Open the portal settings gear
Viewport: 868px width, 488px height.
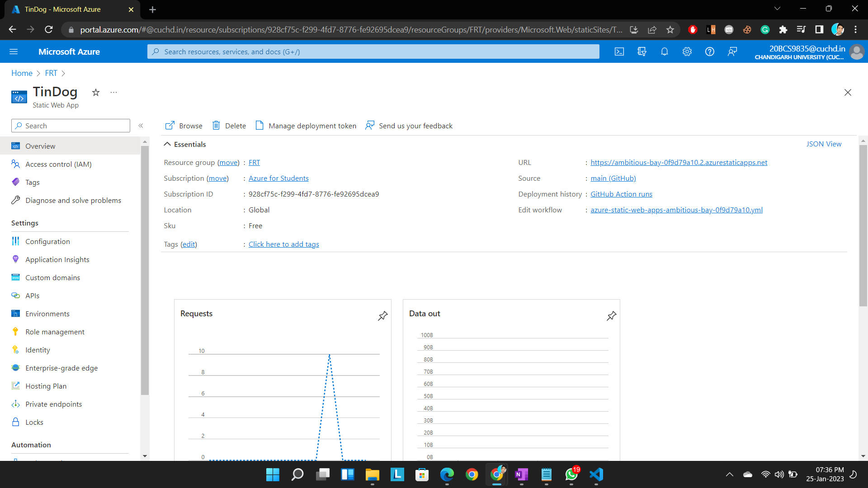687,52
